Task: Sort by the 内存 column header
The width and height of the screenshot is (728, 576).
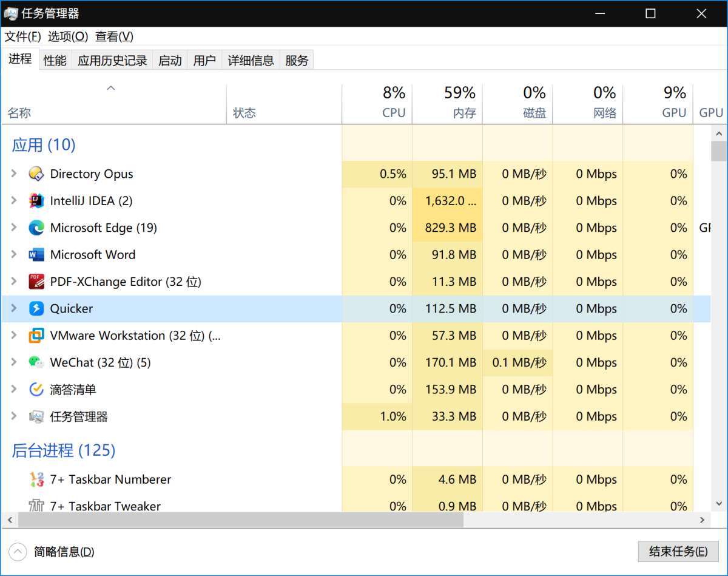Action: pos(447,104)
